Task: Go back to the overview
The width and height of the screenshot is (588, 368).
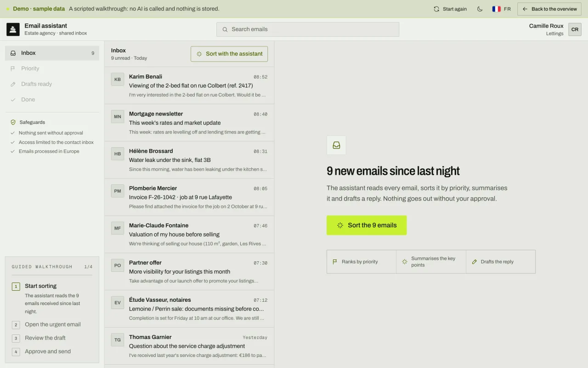Action: point(549,9)
